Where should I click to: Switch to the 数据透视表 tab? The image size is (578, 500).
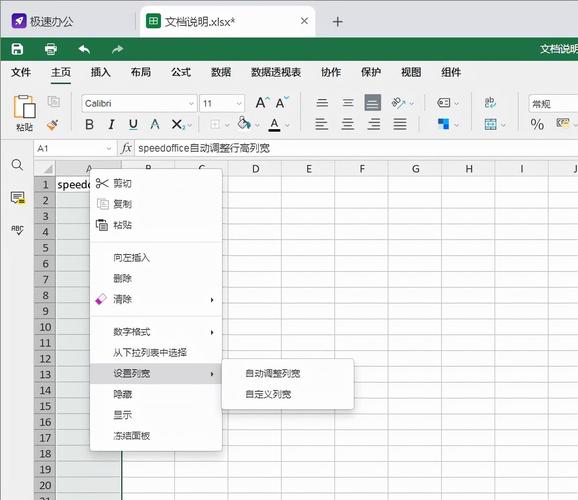click(276, 72)
